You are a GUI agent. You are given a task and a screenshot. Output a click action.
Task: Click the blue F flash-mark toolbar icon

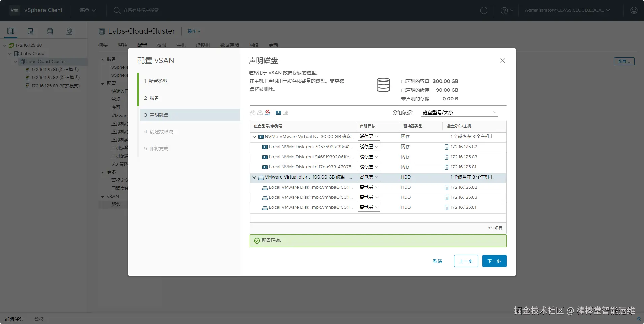278,112
